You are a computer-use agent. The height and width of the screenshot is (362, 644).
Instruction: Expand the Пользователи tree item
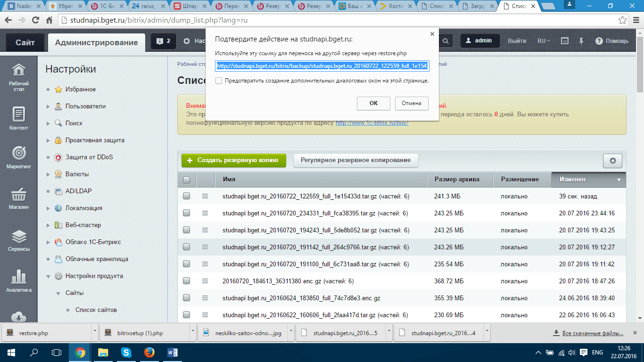click(48, 107)
